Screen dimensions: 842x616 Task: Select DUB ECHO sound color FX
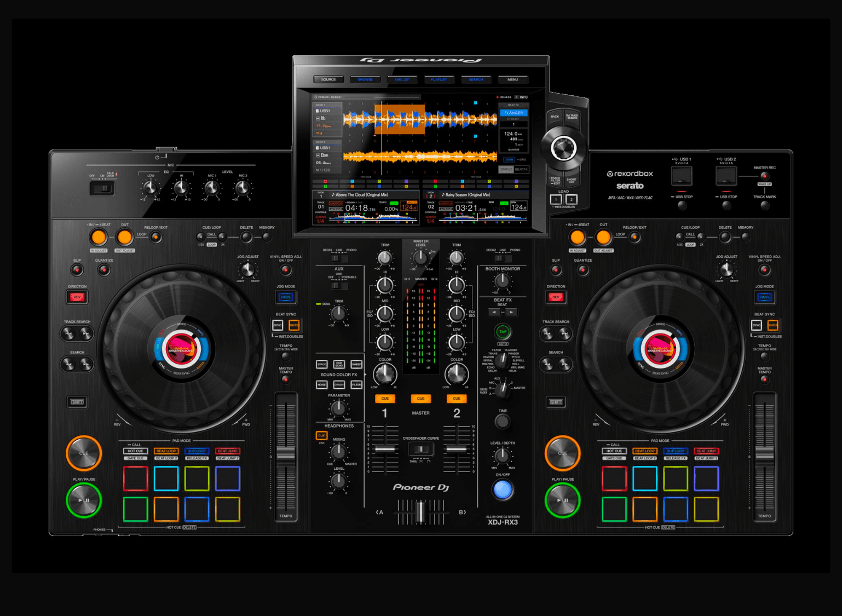click(x=339, y=364)
